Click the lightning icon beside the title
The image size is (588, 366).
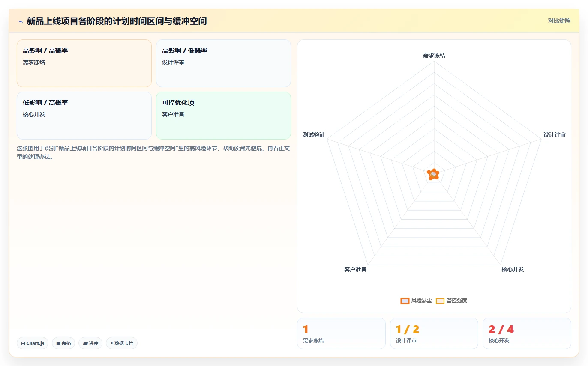[x=20, y=21]
